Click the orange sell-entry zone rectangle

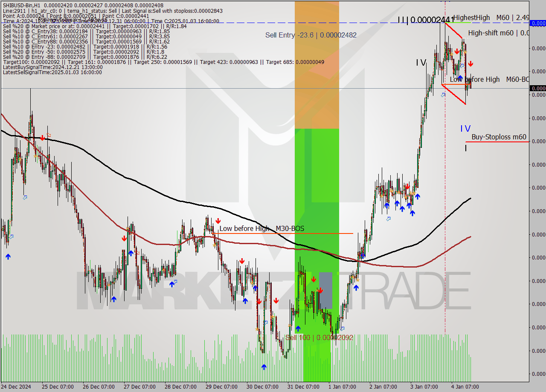point(317,65)
